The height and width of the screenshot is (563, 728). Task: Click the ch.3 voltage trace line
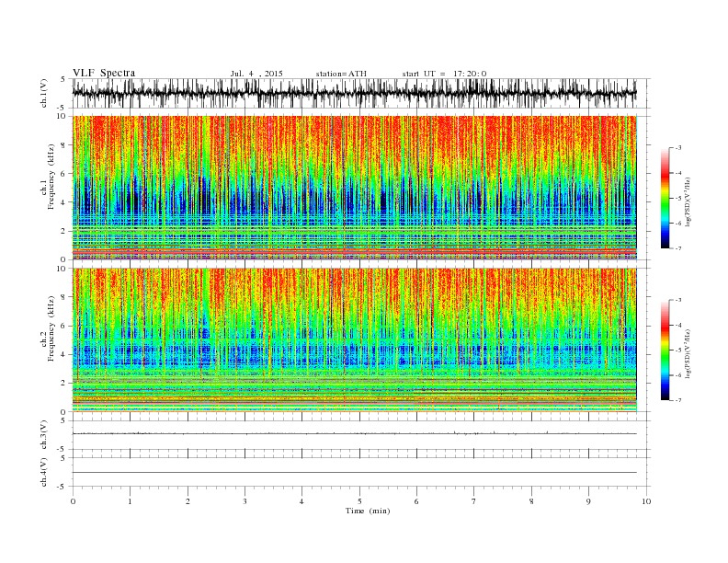355,433
